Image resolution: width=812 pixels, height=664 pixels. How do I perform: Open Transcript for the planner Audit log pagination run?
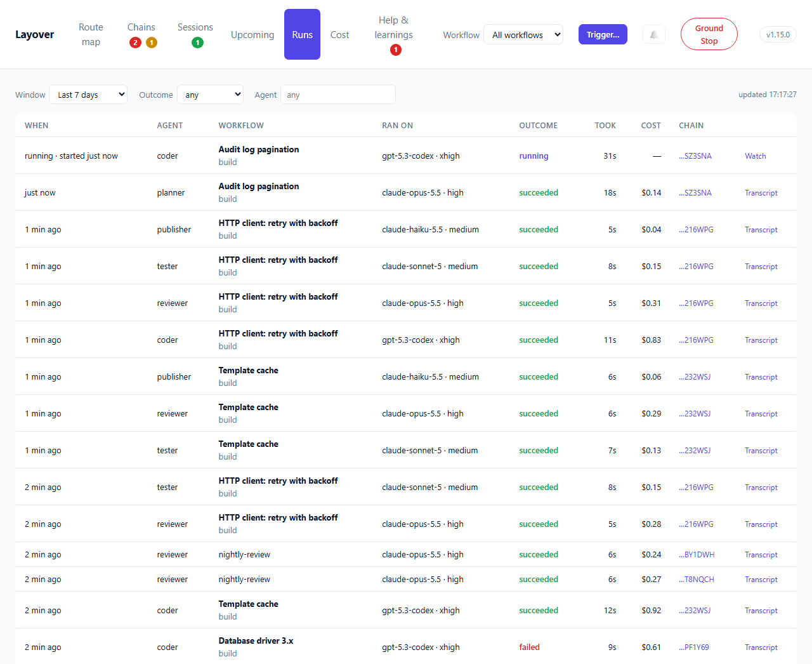point(761,192)
